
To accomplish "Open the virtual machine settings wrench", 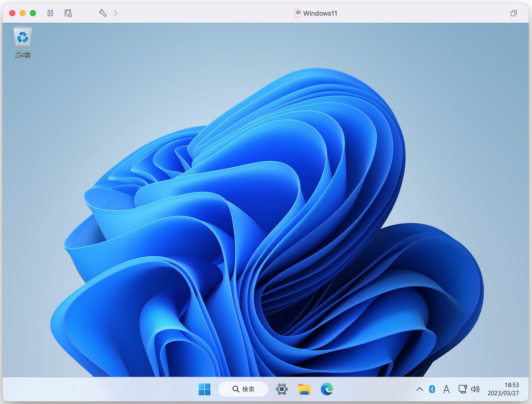I will 103,13.
